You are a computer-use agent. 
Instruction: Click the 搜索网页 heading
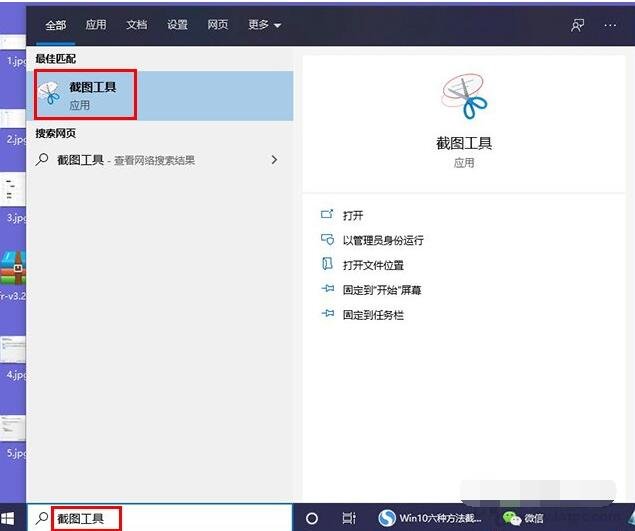click(x=55, y=133)
